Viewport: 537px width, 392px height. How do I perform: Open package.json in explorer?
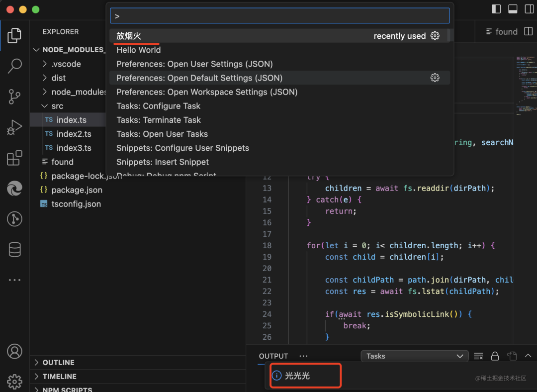pos(138,190)
